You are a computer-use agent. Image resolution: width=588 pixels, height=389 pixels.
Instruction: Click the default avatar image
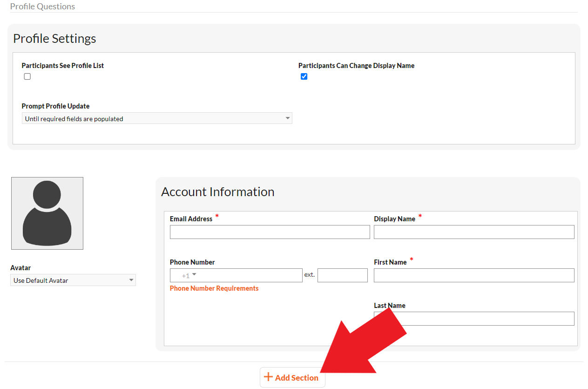tap(47, 213)
